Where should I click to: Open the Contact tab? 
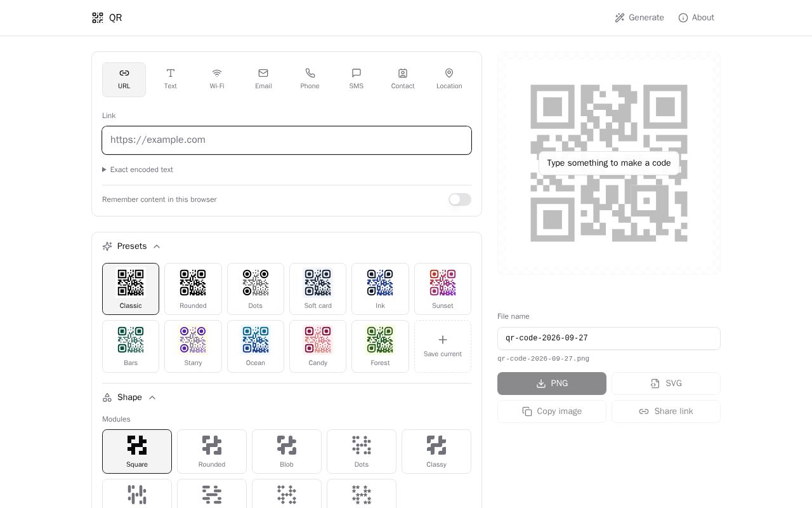click(x=403, y=79)
